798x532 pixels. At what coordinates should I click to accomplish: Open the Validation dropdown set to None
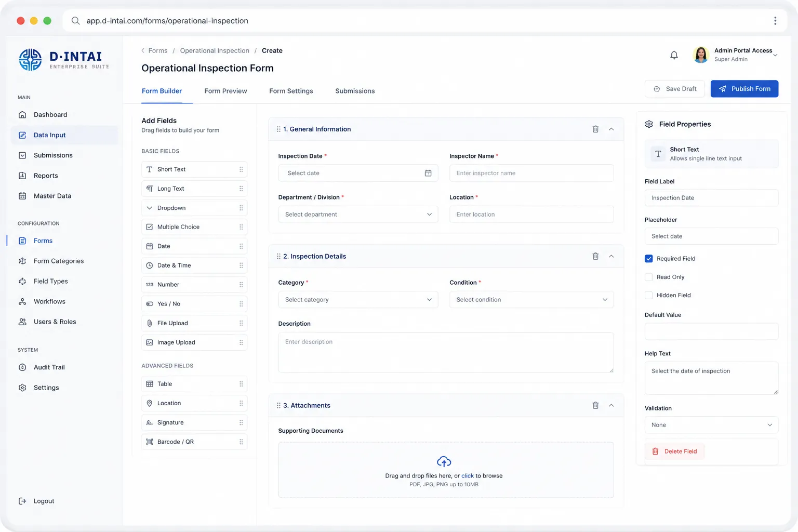tap(711, 425)
